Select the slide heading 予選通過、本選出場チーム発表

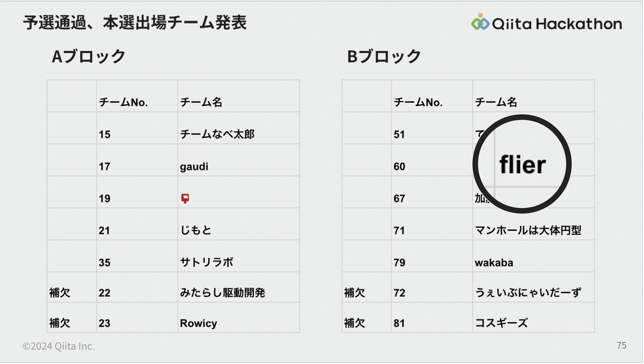tap(135, 23)
